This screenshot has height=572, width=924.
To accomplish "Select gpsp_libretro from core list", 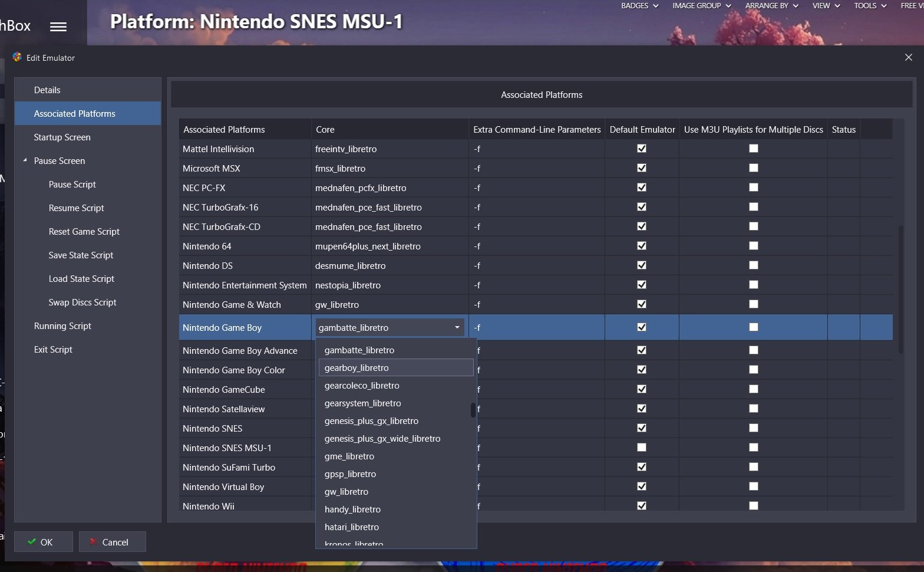I will [396, 474].
